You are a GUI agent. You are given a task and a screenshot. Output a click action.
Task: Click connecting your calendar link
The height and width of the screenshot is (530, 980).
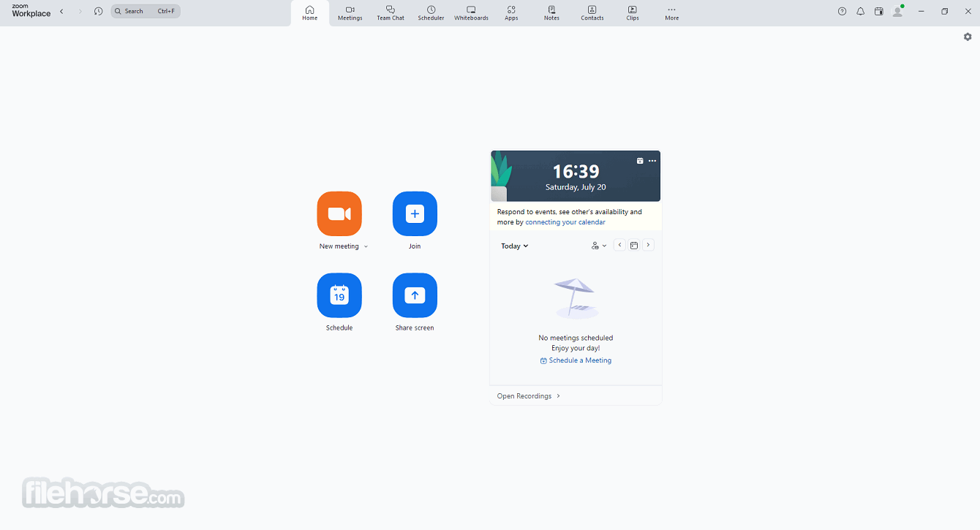click(x=565, y=222)
